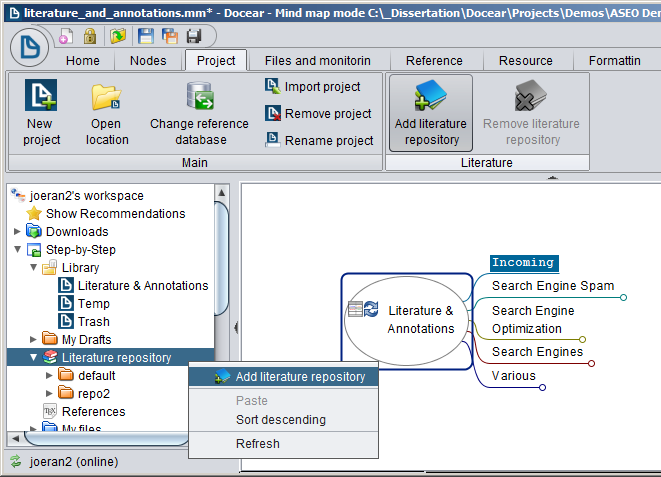Choose Add literature repository in context menu
The image size is (661, 477).
[283, 376]
